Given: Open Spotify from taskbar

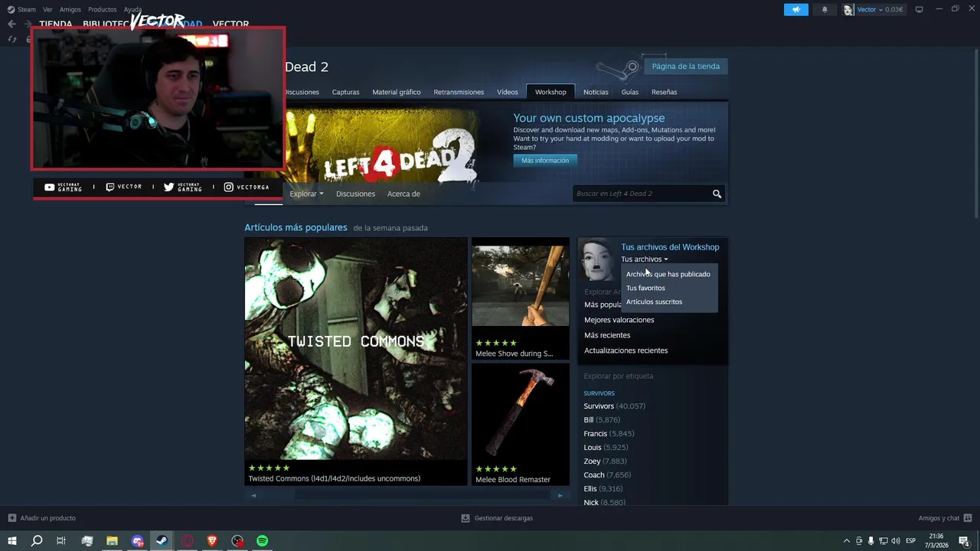Looking at the screenshot, I should [263, 541].
